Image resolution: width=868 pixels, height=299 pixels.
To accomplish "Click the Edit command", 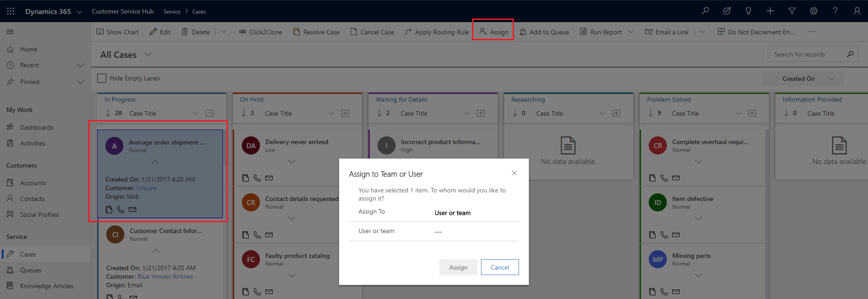I will pos(160,32).
